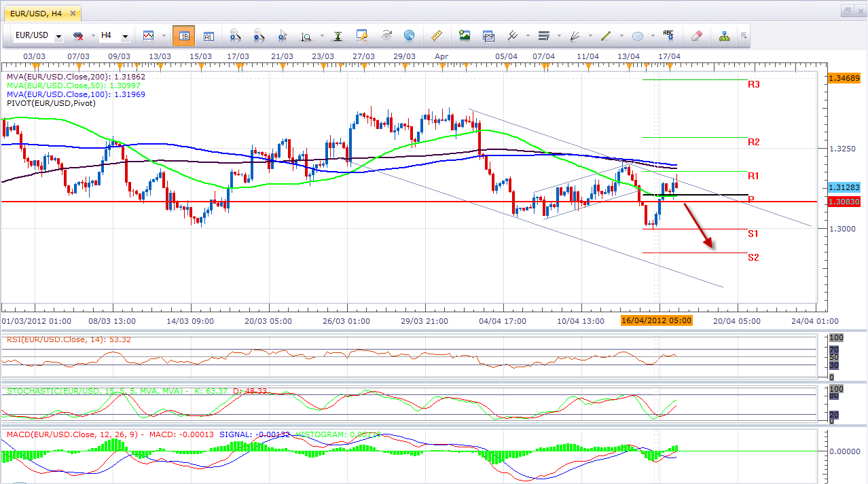Click the R1 pivot level label
This screenshot has height=484, width=868.
coord(753,176)
